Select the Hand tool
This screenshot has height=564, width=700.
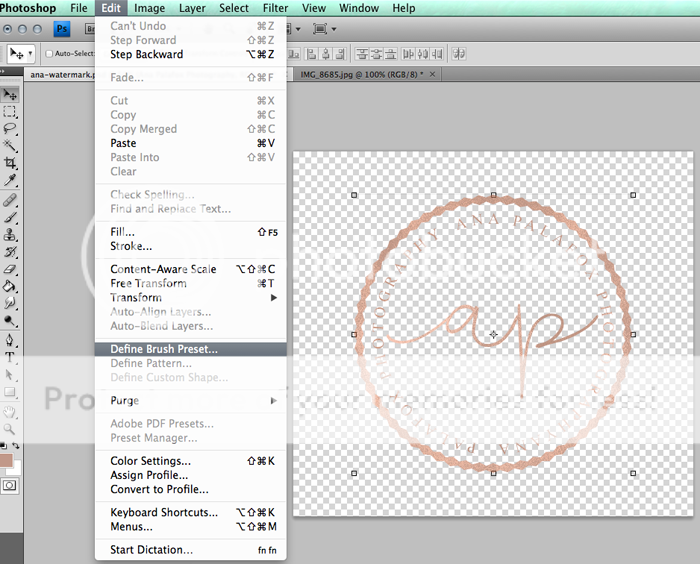10,412
